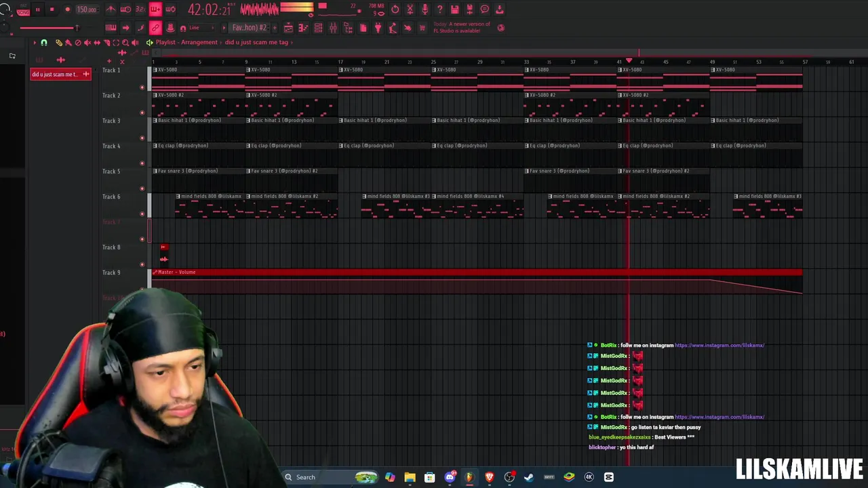Open the Line snap dropdown

pos(201,28)
